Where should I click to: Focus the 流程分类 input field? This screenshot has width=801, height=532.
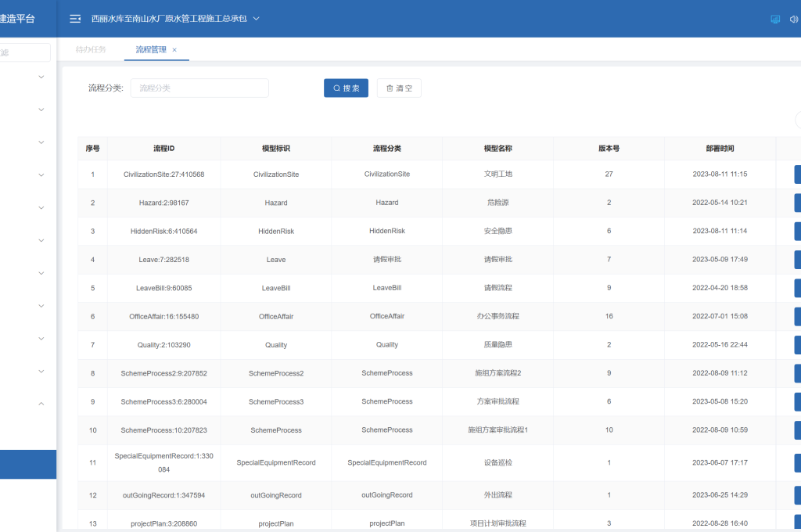tap(199, 88)
